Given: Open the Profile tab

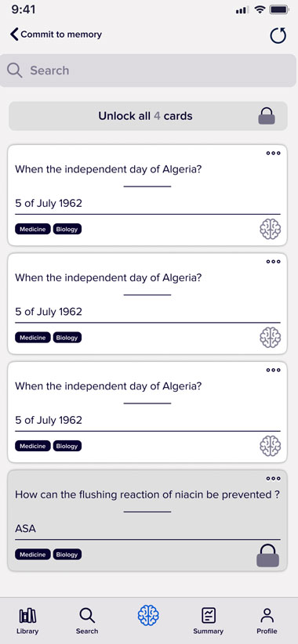Looking at the screenshot, I should [x=267, y=621].
